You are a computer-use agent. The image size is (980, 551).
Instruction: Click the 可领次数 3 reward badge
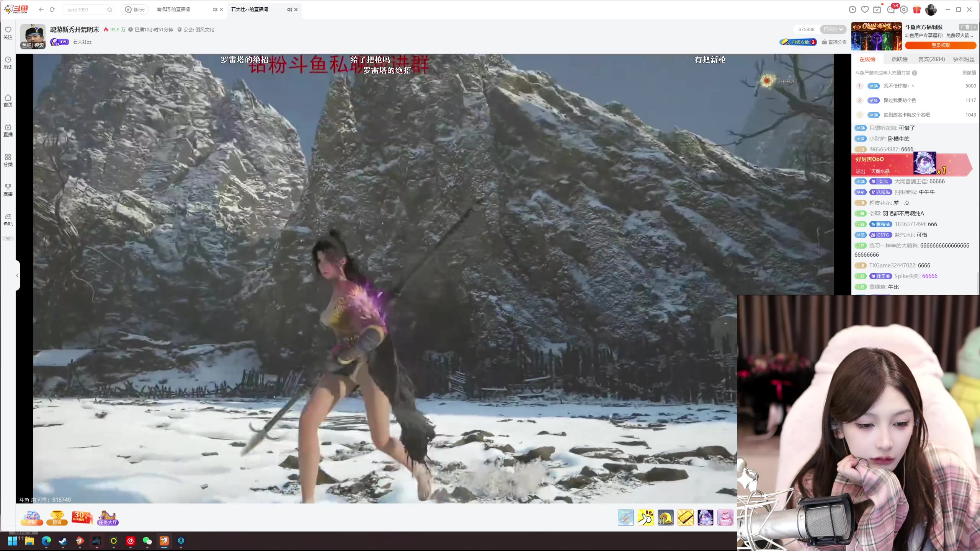(798, 42)
